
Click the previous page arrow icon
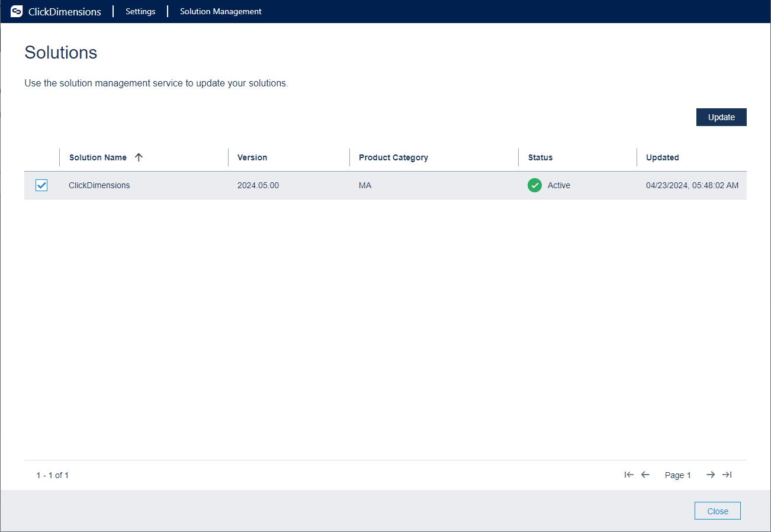[645, 475]
